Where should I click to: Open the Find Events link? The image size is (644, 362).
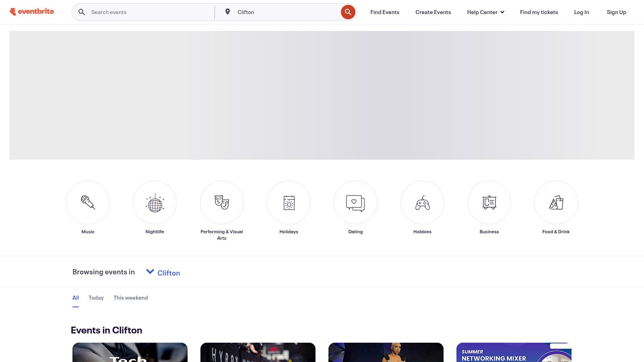click(x=385, y=12)
